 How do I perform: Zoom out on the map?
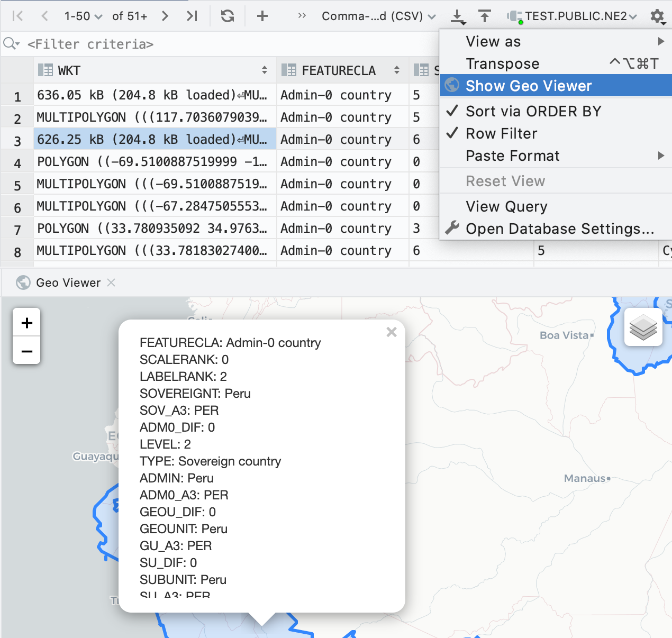click(x=26, y=351)
